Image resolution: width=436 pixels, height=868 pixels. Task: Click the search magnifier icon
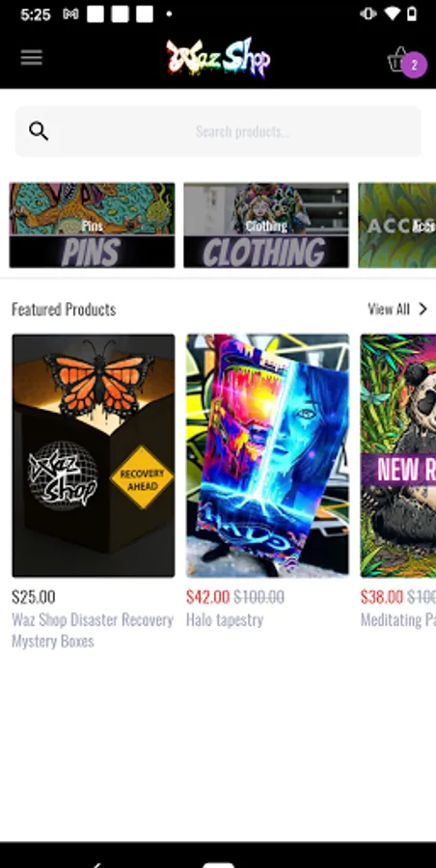tap(39, 132)
